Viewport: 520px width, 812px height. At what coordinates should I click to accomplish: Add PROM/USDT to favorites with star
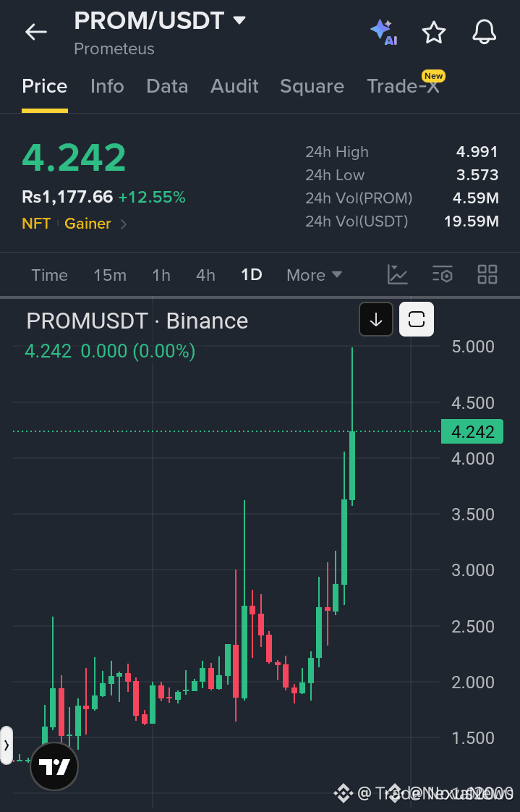(434, 33)
